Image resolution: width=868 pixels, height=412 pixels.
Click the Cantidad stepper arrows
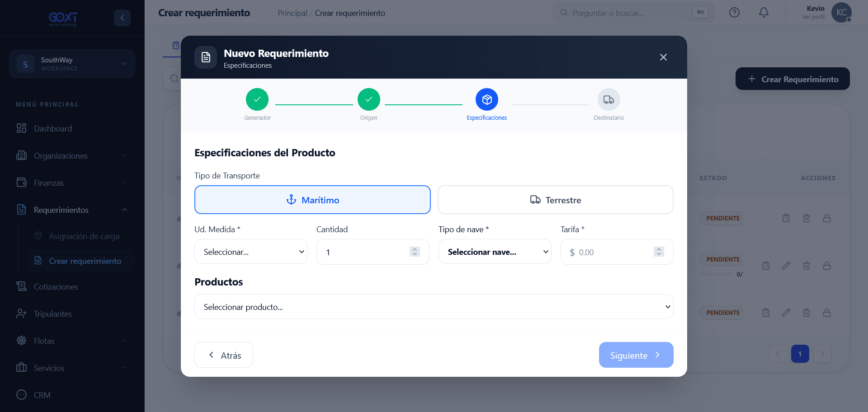[x=415, y=252]
